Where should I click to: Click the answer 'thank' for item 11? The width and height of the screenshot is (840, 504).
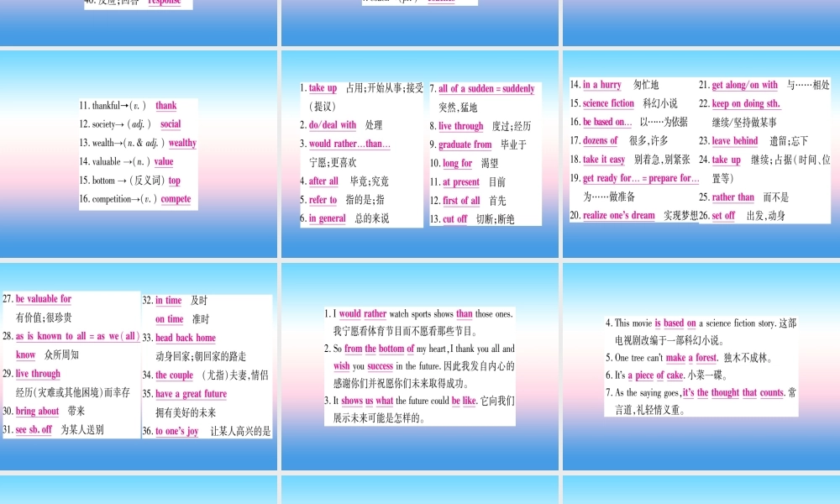[x=166, y=106]
